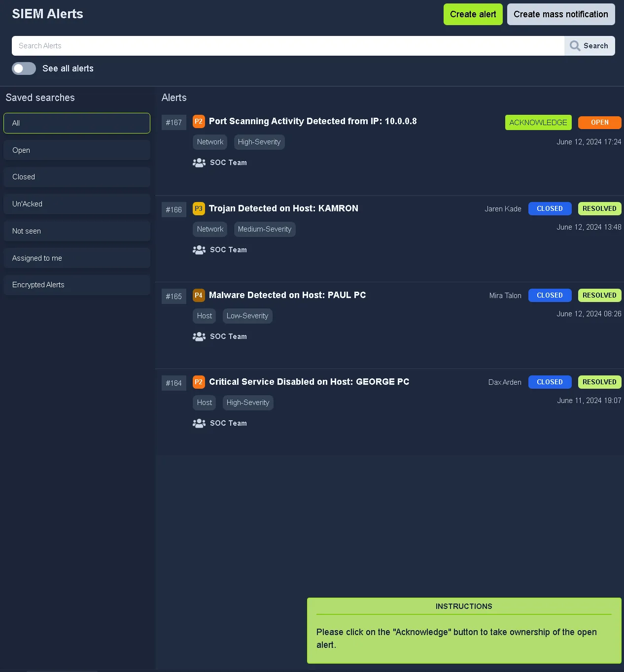Open the Un'Acked saved search
The image size is (624, 672).
coord(77,204)
